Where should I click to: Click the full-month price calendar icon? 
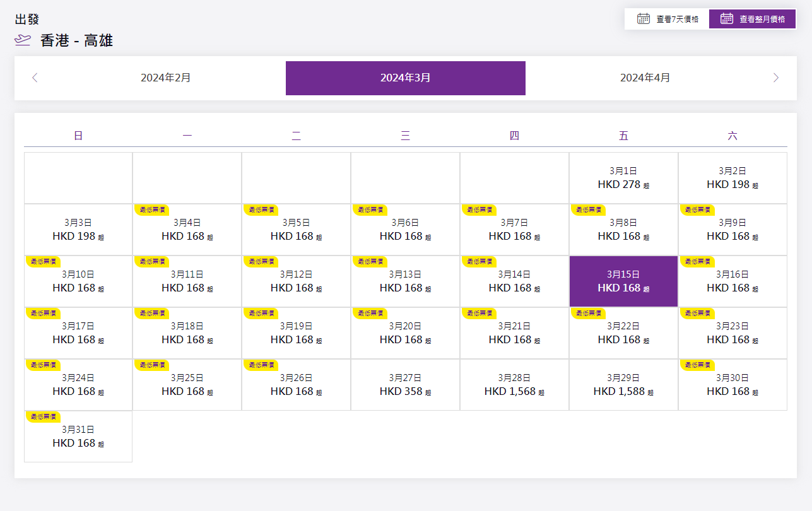[x=726, y=19]
